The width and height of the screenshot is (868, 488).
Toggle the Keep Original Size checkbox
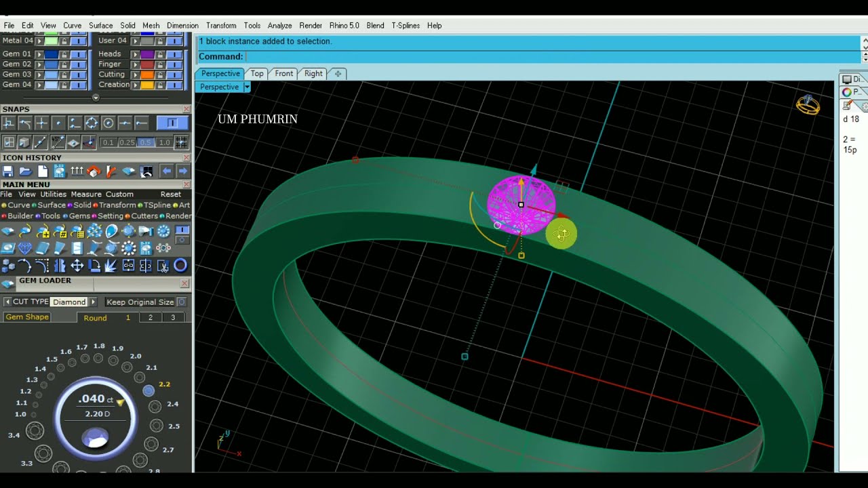[181, 302]
